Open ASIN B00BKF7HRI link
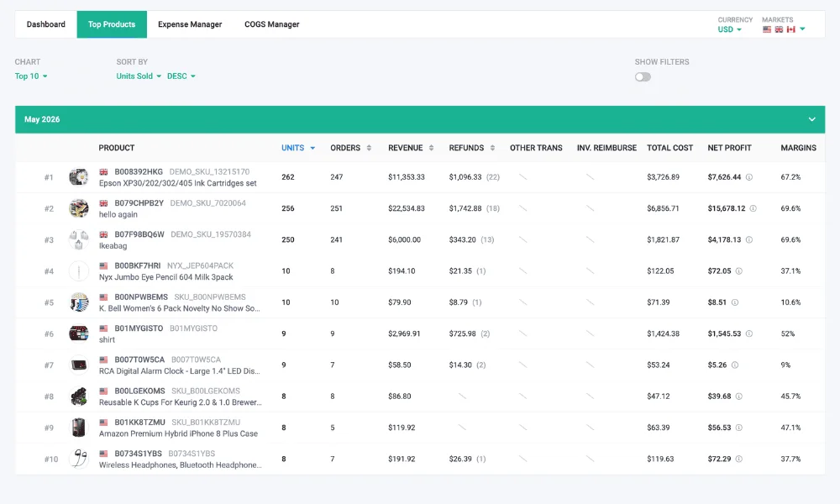This screenshot has width=840, height=504. [x=137, y=265]
